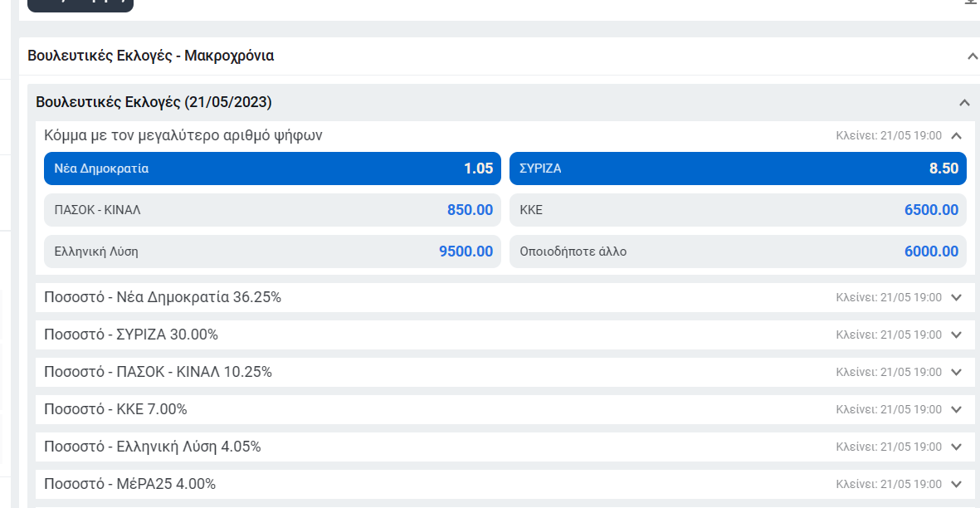980x508 pixels.
Task: Click Ποσοστό - Ελληνική Λύση 4.05% title
Action: click(x=153, y=447)
